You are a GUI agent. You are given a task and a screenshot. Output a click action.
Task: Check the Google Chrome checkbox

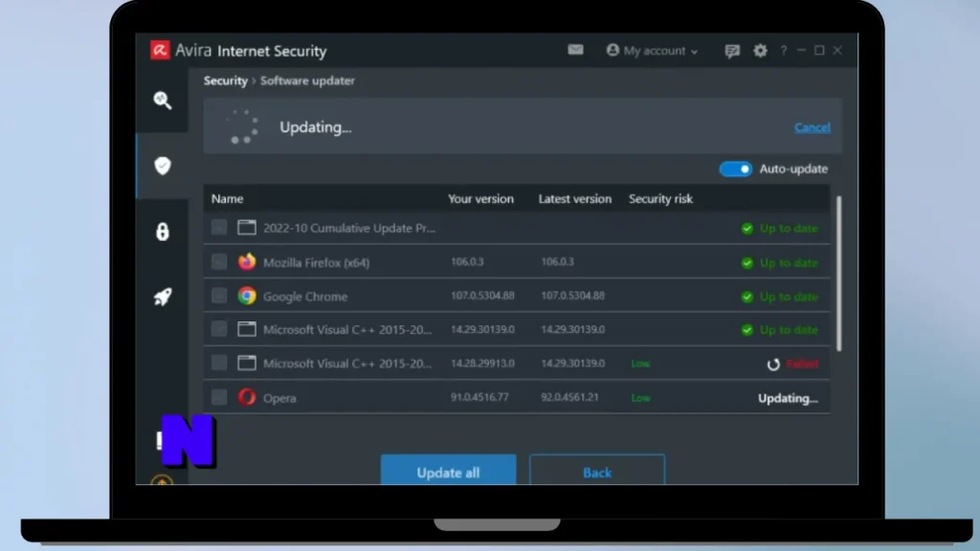[x=219, y=295]
